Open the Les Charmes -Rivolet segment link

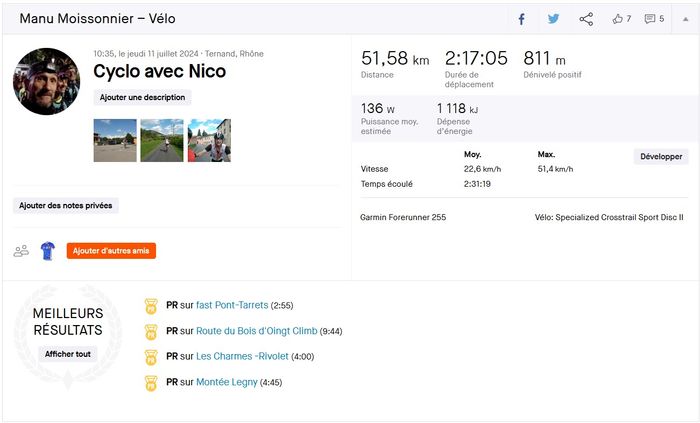[x=242, y=356]
